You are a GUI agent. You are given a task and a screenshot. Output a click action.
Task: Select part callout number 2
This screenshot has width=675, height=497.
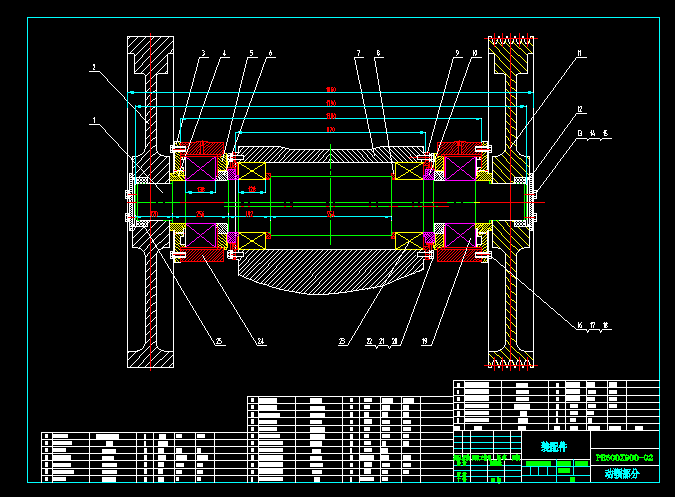click(94, 68)
